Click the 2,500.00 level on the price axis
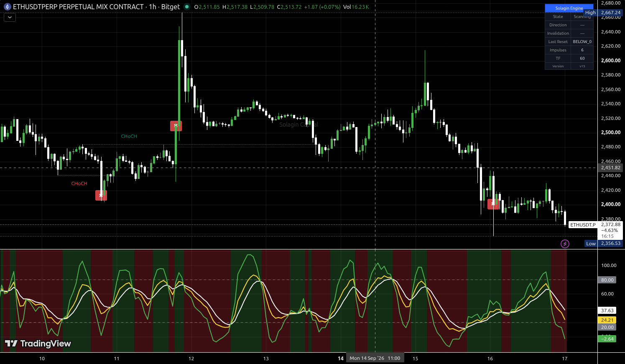This screenshot has height=364, width=625. [611, 132]
